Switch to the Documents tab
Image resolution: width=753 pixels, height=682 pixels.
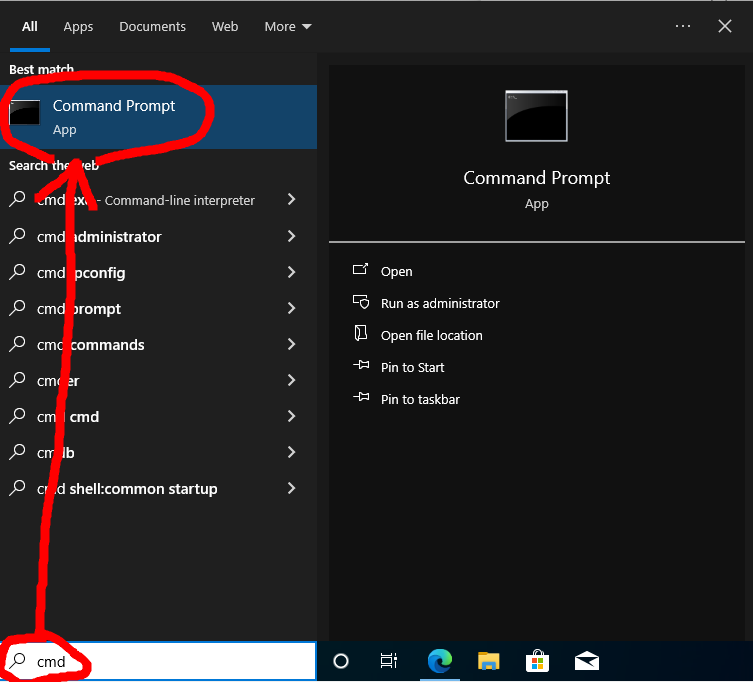[x=152, y=26]
